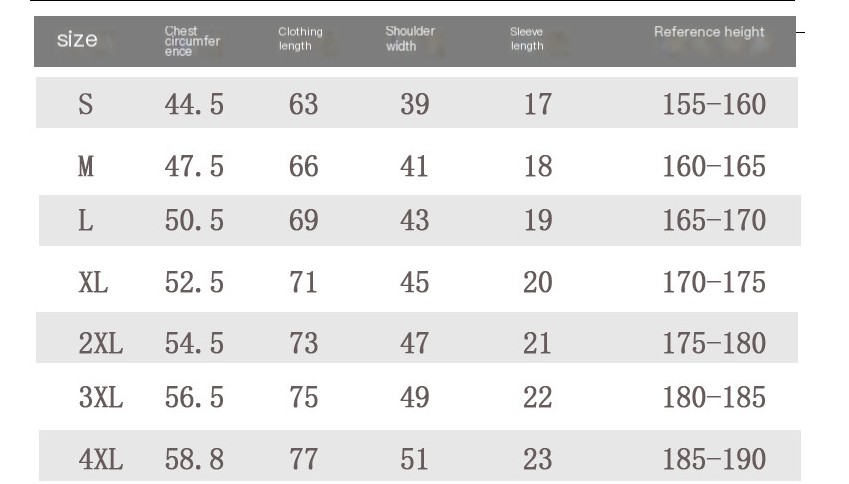Click the 'Clothing length' column header

[x=301, y=39]
